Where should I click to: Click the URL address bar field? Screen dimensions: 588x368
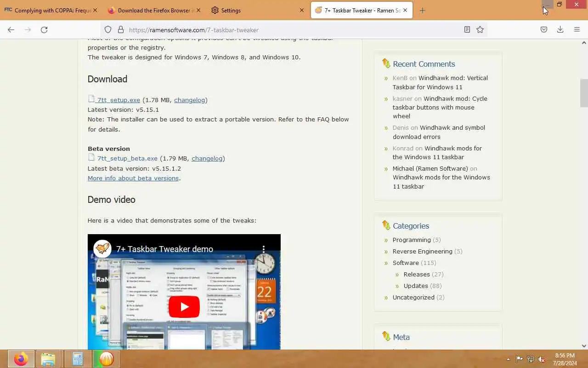(x=294, y=30)
